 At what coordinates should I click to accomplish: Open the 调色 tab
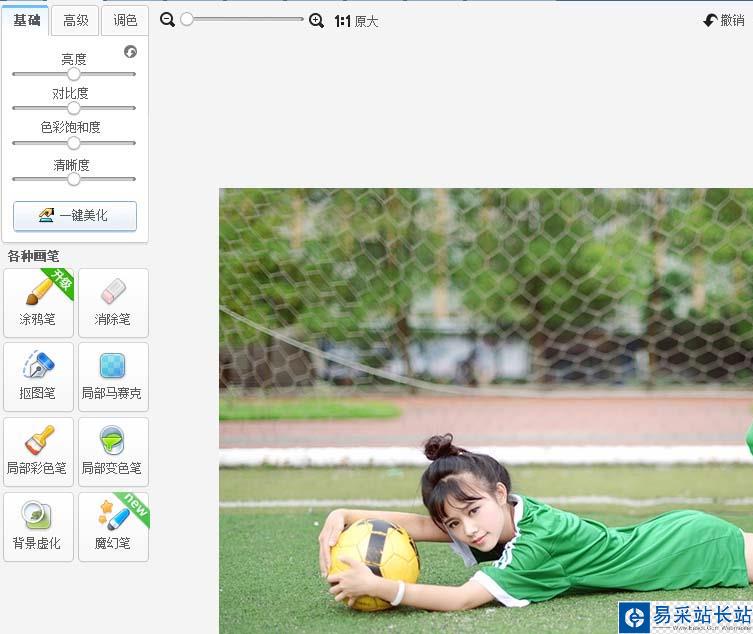[125, 21]
